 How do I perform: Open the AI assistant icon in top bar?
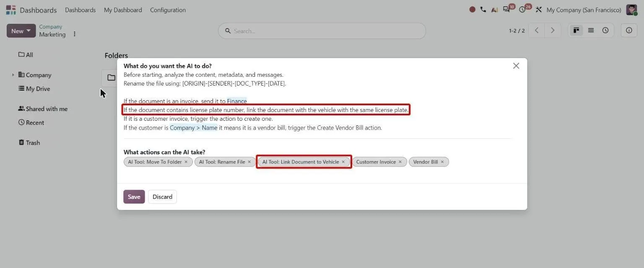(x=494, y=10)
